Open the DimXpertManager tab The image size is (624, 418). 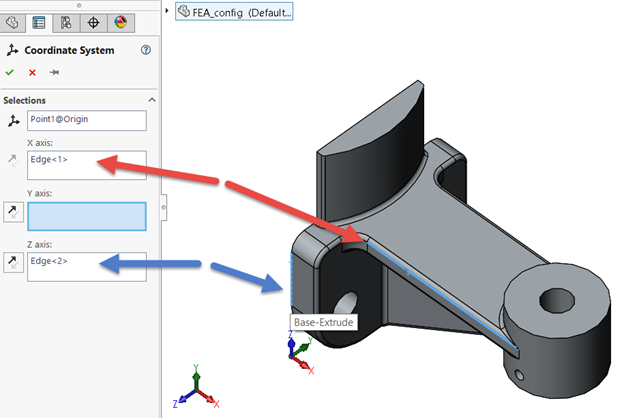coord(93,21)
